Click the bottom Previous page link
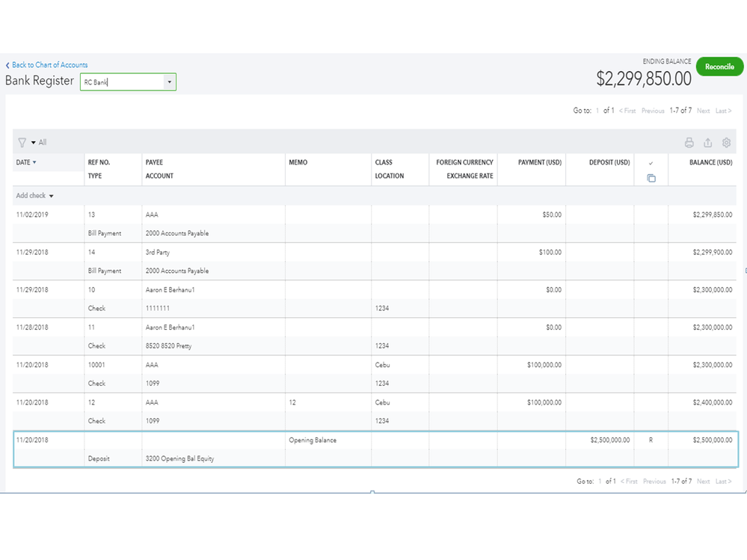Image resolution: width=747 pixels, height=560 pixels. point(654,481)
